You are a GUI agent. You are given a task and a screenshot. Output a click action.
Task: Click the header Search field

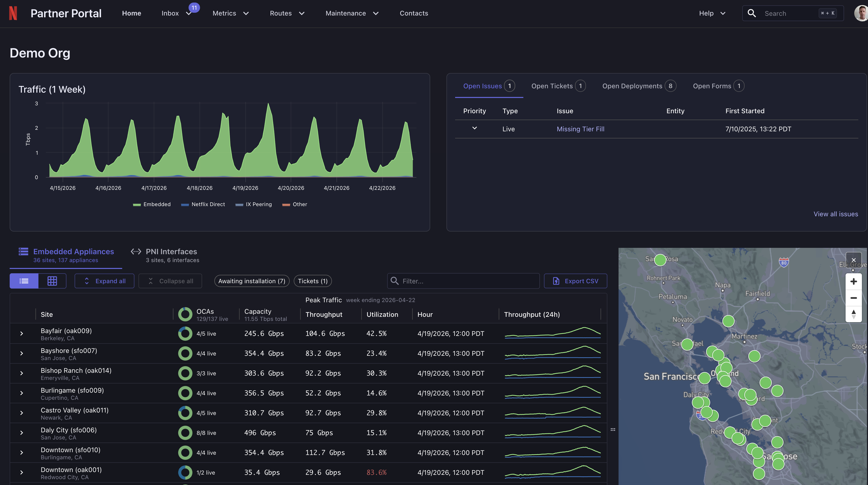(793, 13)
